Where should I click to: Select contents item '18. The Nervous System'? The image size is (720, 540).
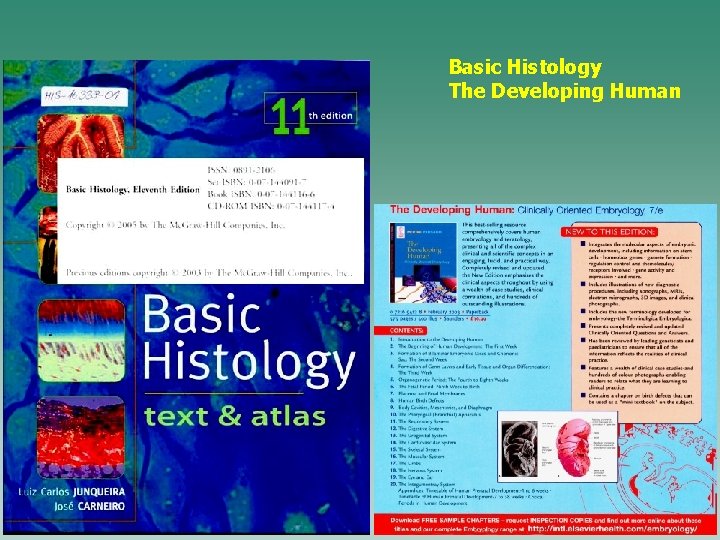416,470
